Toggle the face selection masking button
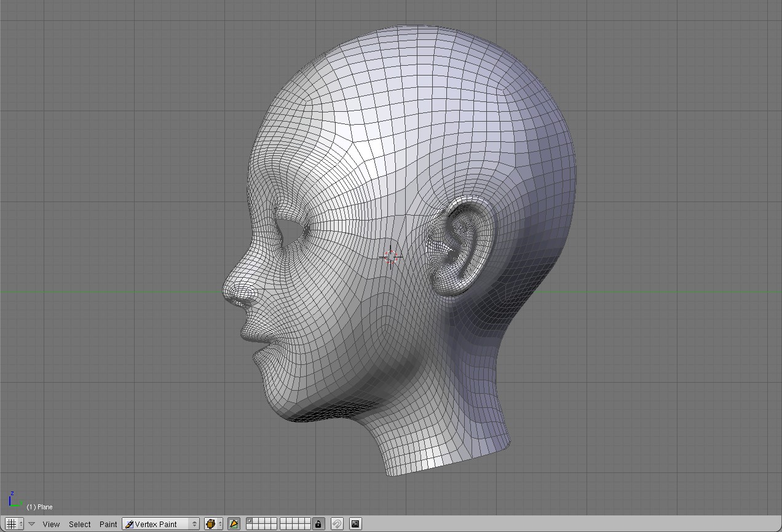The image size is (782, 532). pyautogui.click(x=234, y=524)
